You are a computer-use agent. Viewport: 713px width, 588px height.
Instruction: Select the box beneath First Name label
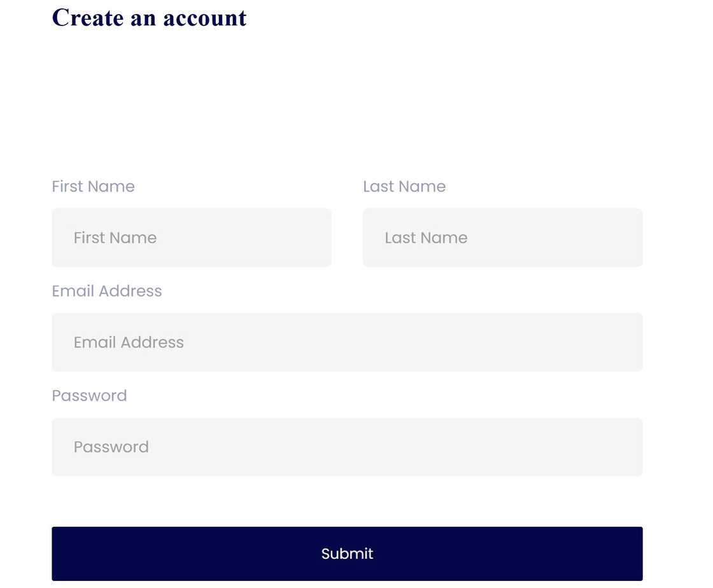click(x=192, y=237)
